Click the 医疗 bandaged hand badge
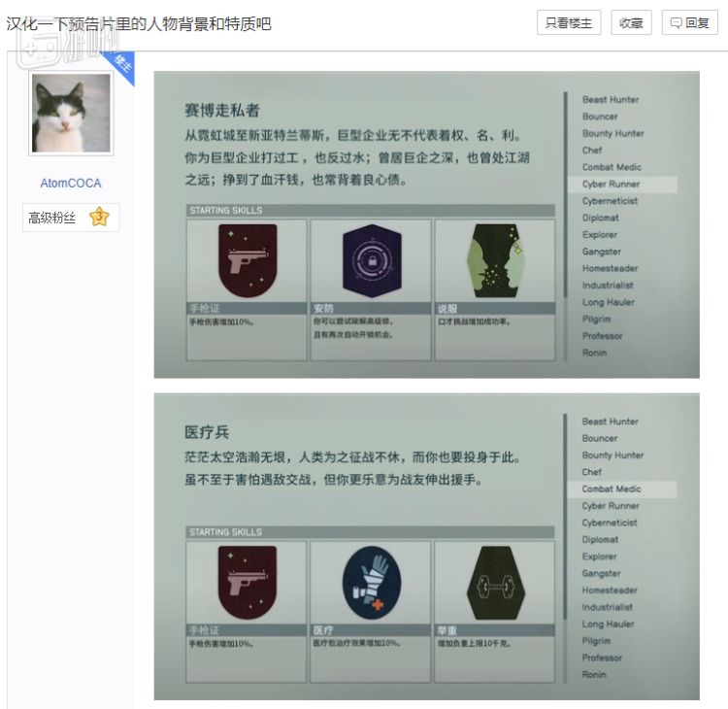The height and width of the screenshot is (709, 728). 372,583
